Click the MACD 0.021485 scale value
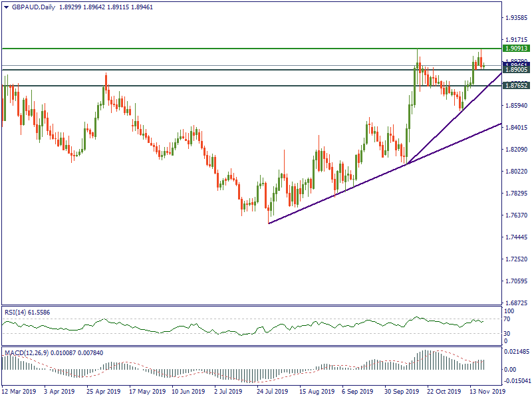 (516, 351)
